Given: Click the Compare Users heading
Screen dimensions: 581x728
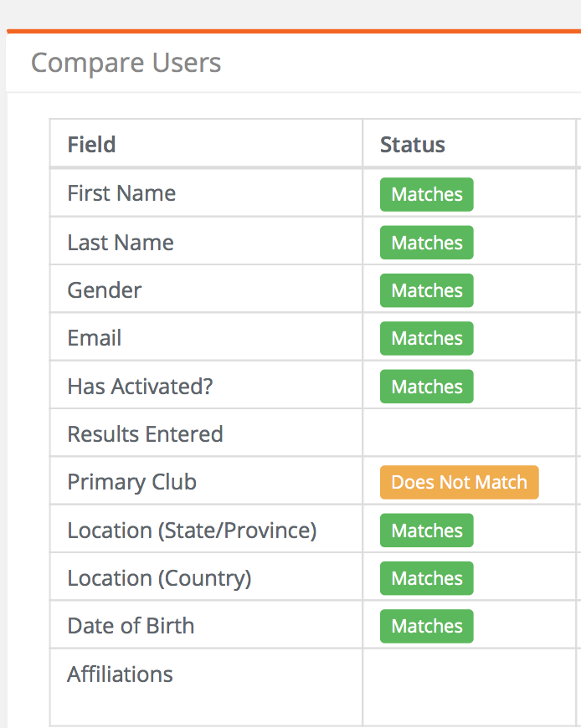Looking at the screenshot, I should 126,63.
